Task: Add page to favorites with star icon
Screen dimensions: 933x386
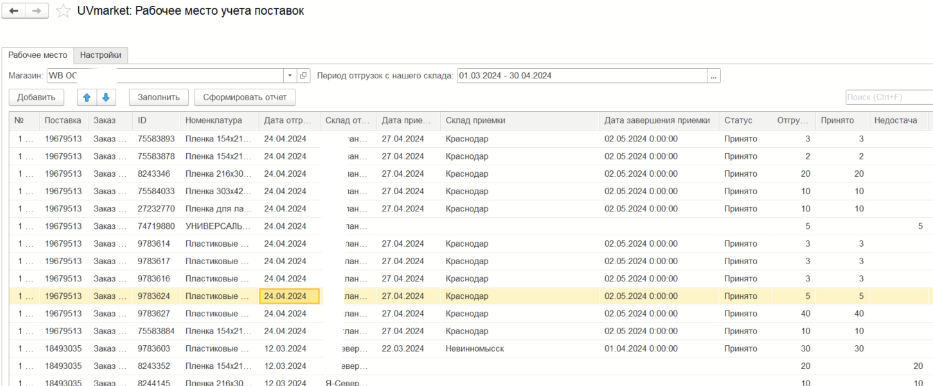Action: (x=62, y=11)
